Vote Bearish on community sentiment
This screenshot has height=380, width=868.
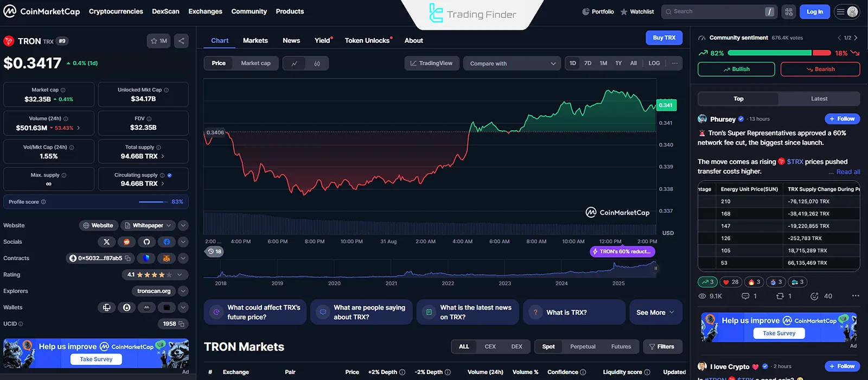click(820, 69)
